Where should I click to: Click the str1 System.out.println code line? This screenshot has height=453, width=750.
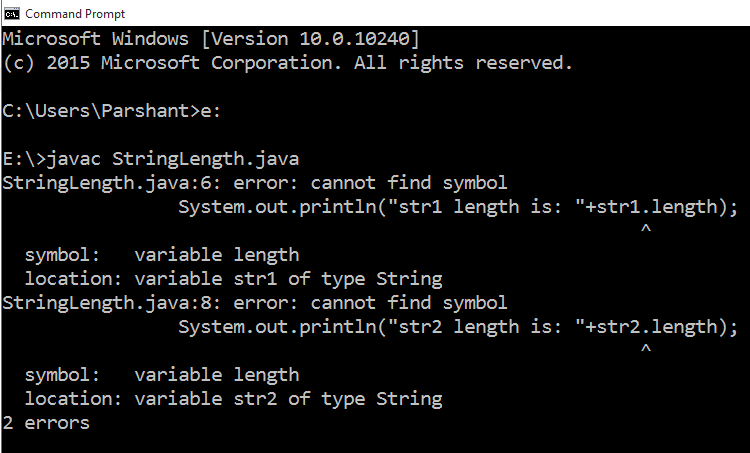[x=457, y=207]
